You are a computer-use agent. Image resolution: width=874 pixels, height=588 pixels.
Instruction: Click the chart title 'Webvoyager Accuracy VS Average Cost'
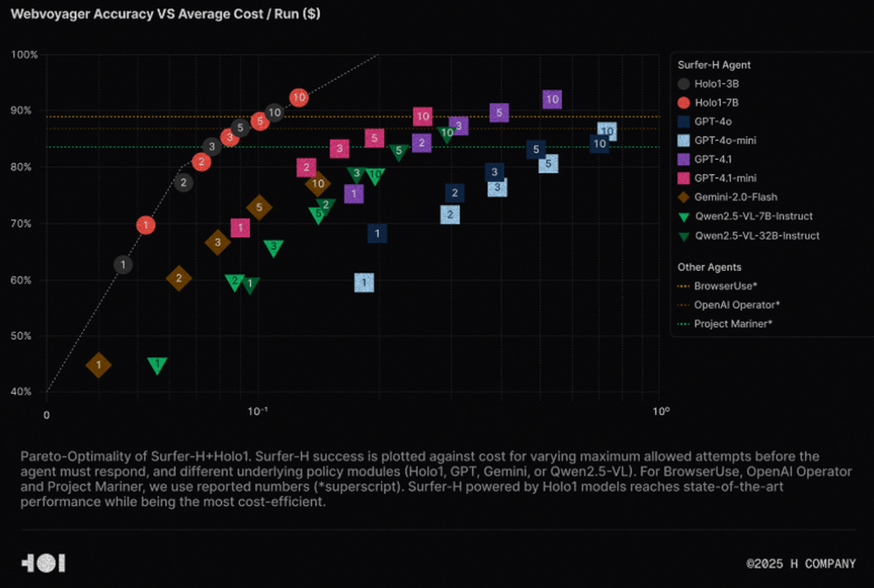(165, 14)
